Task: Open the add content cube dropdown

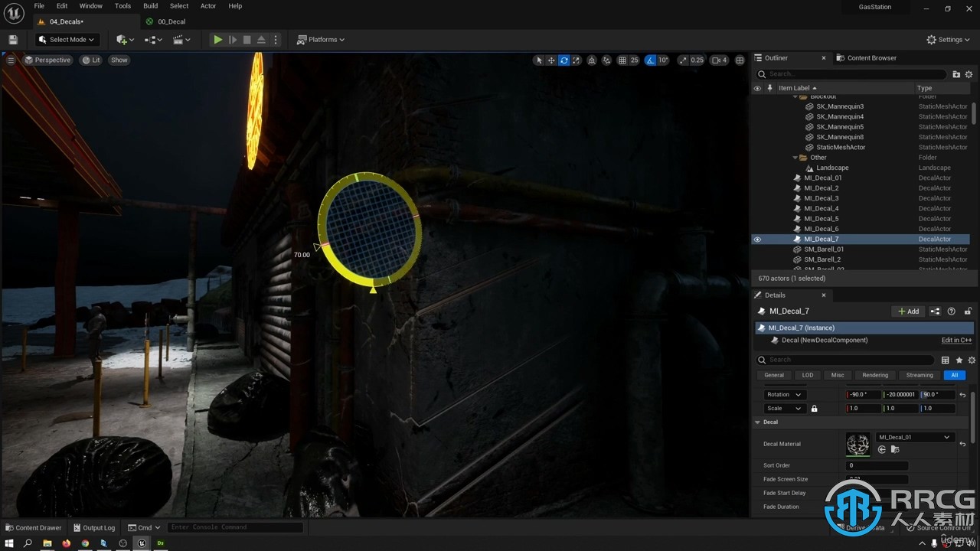Action: (125, 40)
